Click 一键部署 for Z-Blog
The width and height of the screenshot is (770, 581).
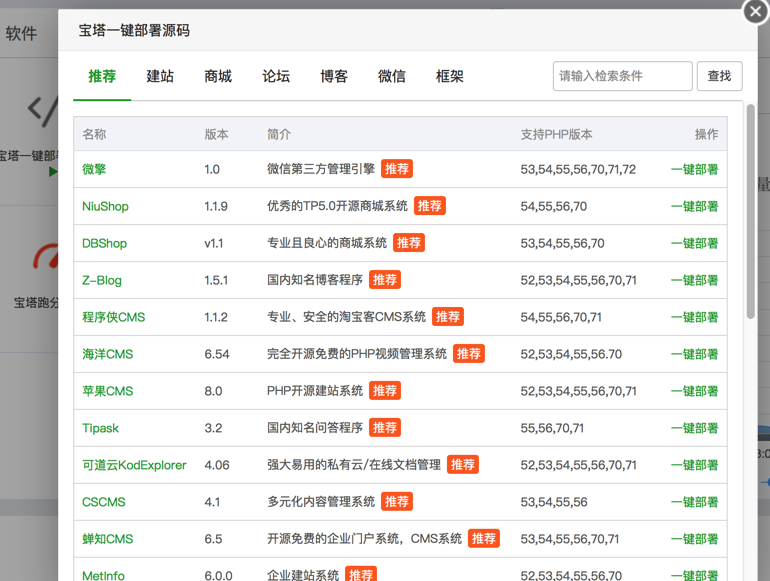click(x=694, y=281)
